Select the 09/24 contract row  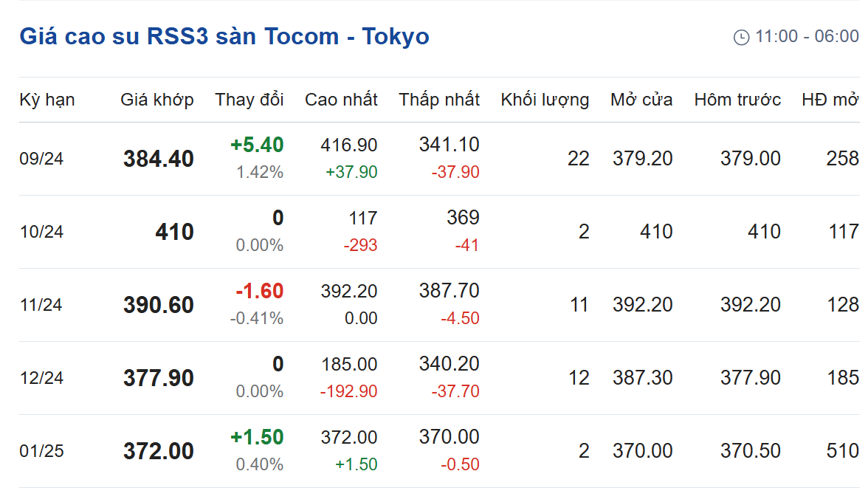click(440, 159)
